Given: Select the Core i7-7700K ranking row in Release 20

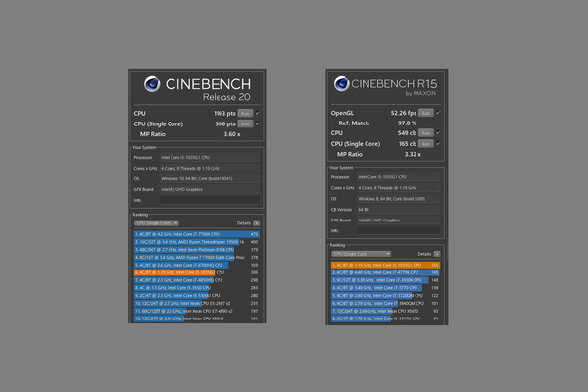Looking at the screenshot, I should tap(197, 234).
